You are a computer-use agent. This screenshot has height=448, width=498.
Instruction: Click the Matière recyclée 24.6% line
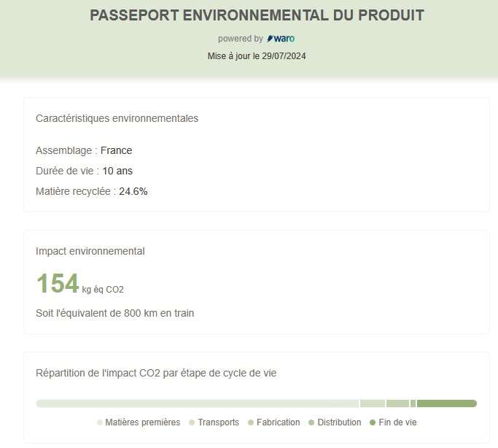91,191
